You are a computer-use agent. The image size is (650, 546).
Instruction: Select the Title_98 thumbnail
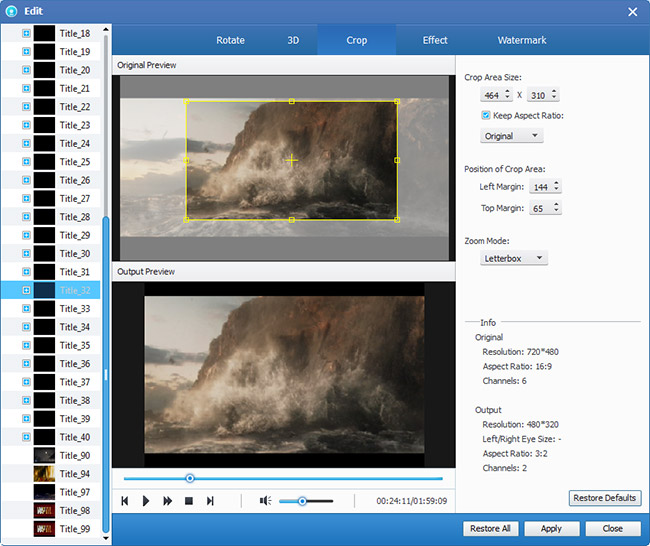pos(44,510)
